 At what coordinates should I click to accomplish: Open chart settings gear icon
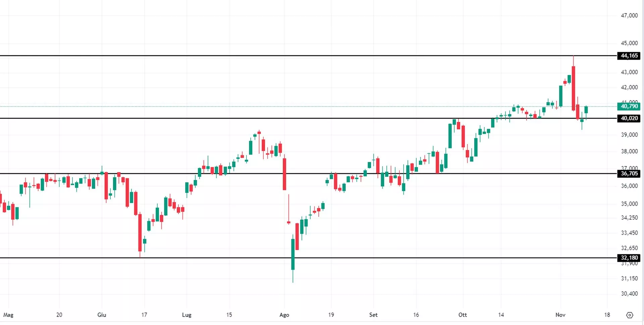click(x=630, y=315)
